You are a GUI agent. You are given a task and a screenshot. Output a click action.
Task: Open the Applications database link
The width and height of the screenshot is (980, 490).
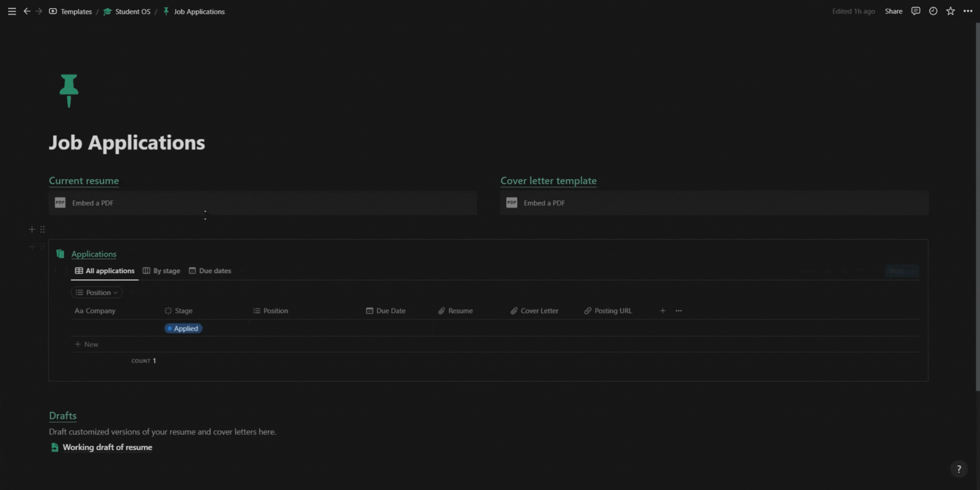[x=94, y=254]
